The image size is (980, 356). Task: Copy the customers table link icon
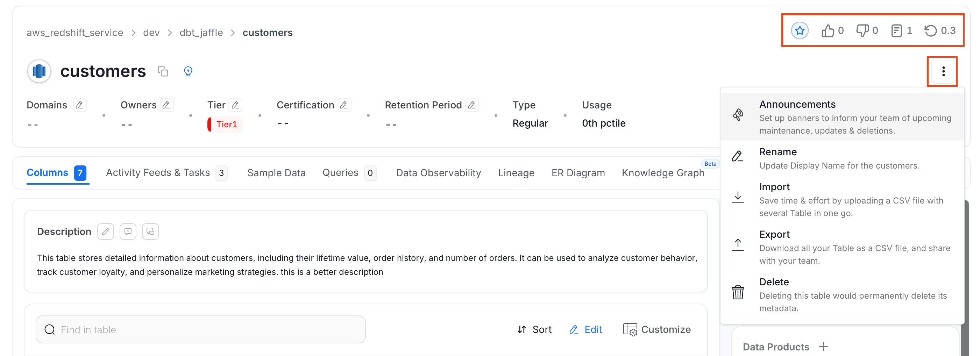pyautogui.click(x=163, y=71)
